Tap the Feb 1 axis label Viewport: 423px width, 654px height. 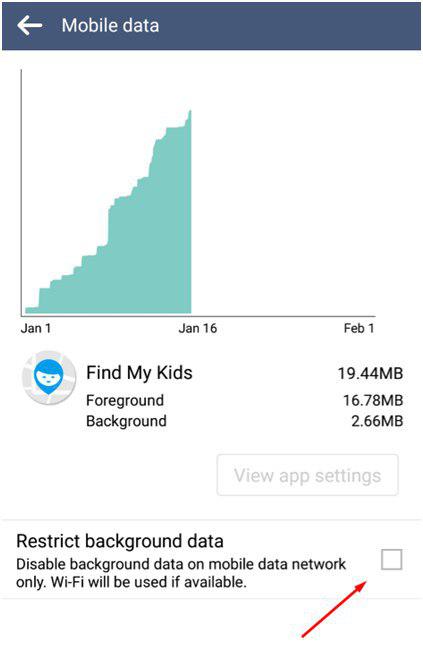coord(359,328)
